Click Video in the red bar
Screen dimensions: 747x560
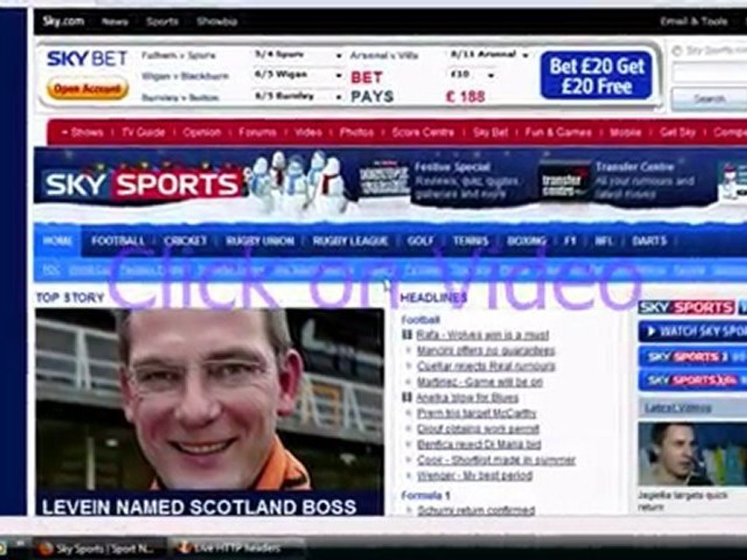[x=309, y=132]
